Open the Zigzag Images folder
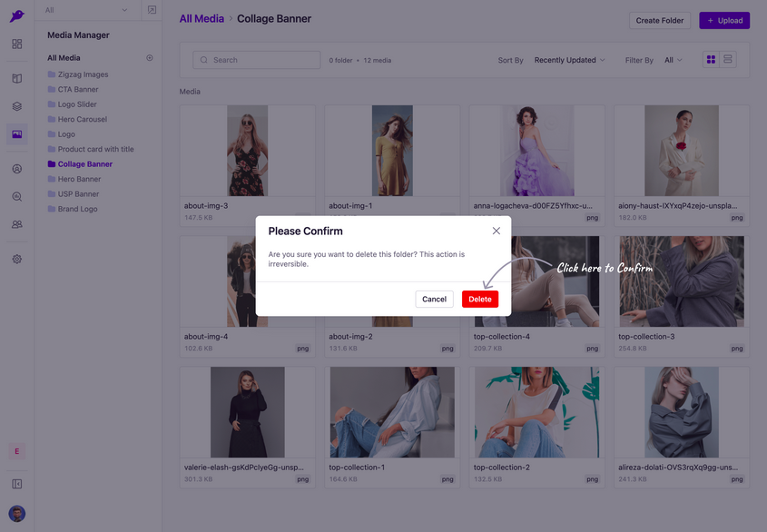The height and width of the screenshot is (532, 767). tap(78, 74)
